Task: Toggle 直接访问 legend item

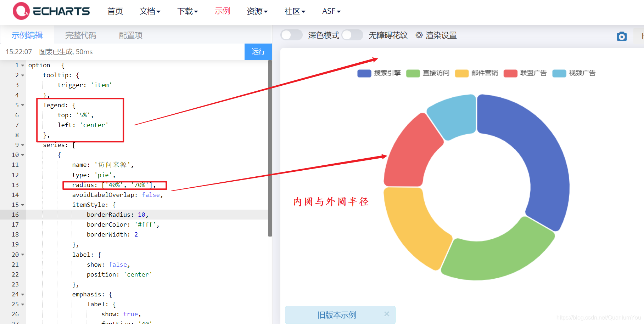Action: click(x=428, y=73)
